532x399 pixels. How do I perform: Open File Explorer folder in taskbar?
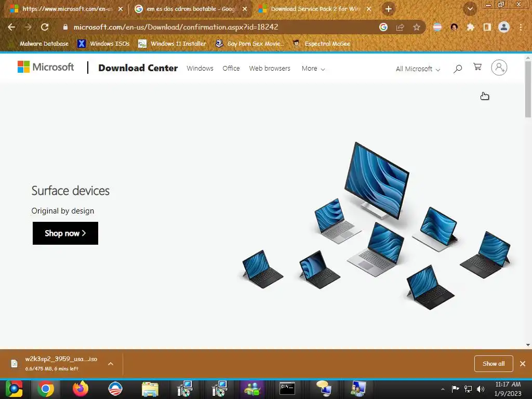coord(150,389)
